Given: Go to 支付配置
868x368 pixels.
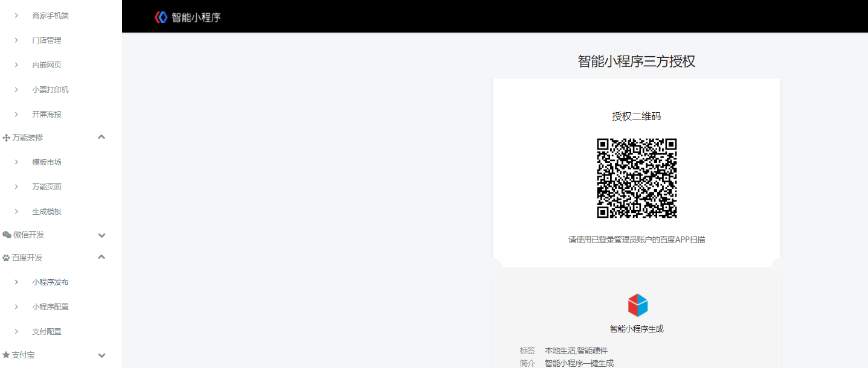Looking at the screenshot, I should click(47, 331).
